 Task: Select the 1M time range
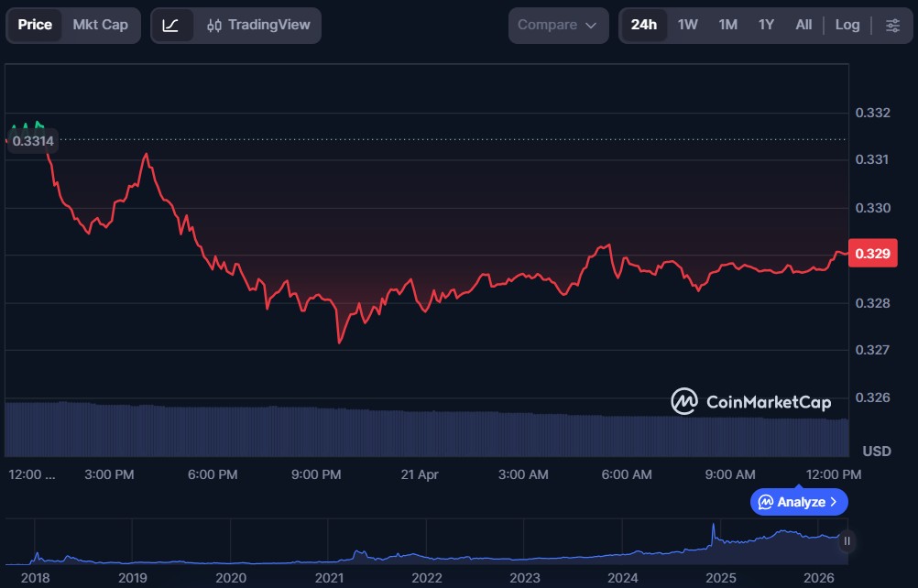coord(727,25)
